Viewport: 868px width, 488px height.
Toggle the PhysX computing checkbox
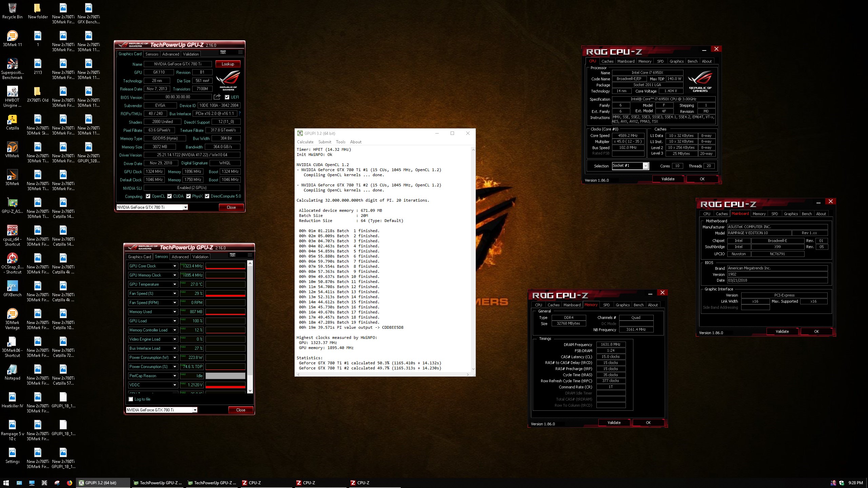(x=188, y=196)
